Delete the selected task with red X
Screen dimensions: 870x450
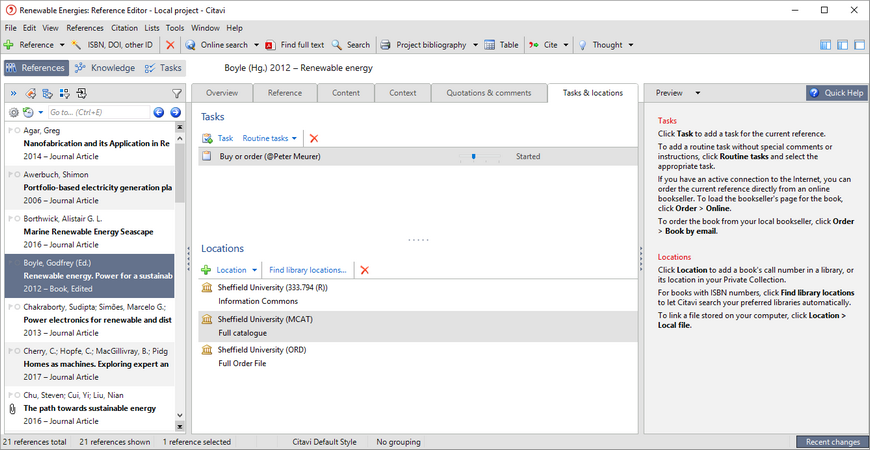(x=314, y=138)
